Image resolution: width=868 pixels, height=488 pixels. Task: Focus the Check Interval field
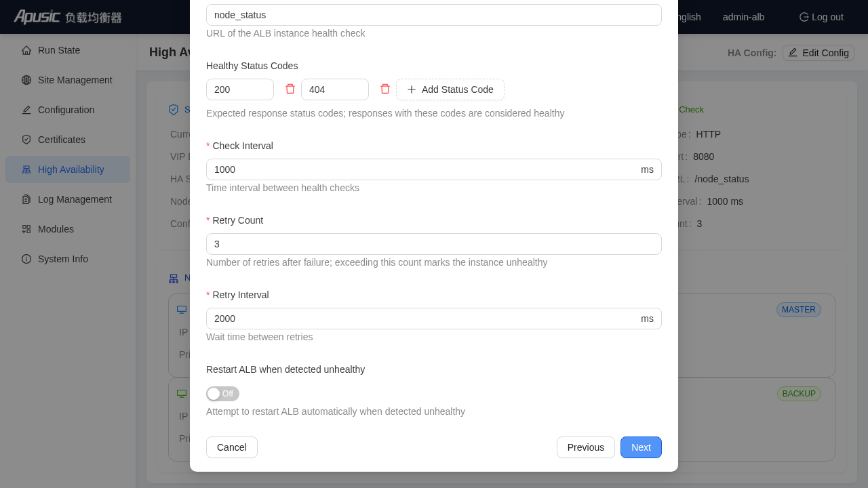pos(434,169)
